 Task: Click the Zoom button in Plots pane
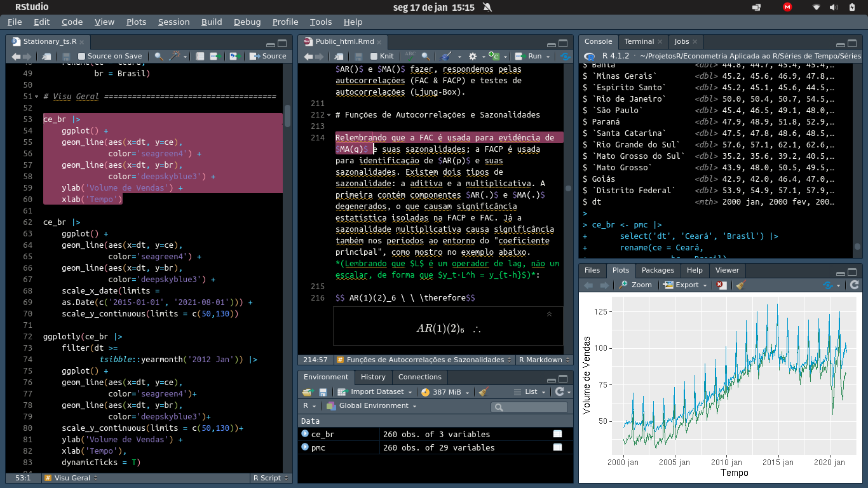click(x=635, y=285)
